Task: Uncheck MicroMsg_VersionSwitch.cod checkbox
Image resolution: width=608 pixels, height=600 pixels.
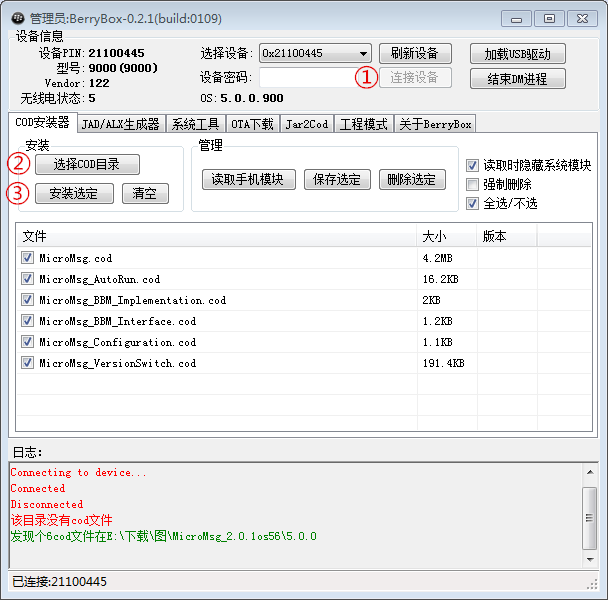Action: pos(27,362)
